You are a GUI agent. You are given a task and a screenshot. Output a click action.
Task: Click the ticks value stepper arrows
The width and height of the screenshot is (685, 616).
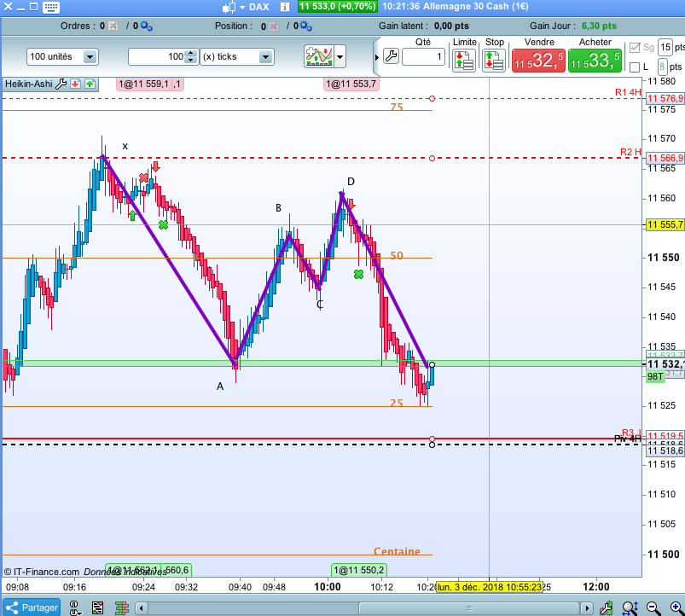pyautogui.click(x=191, y=56)
